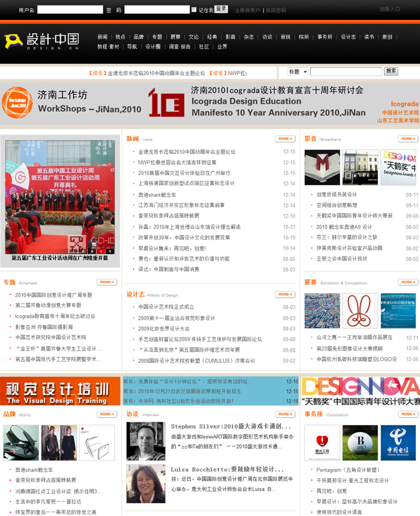Click the 搜索 search button
The width and height of the screenshot is (420, 516).
click(391, 71)
